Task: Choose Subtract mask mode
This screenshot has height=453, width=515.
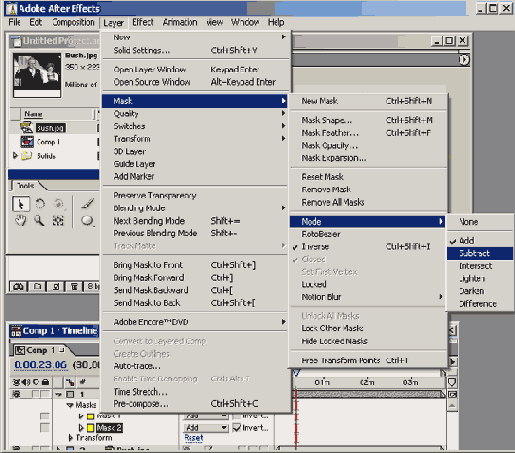Action: 480,253
